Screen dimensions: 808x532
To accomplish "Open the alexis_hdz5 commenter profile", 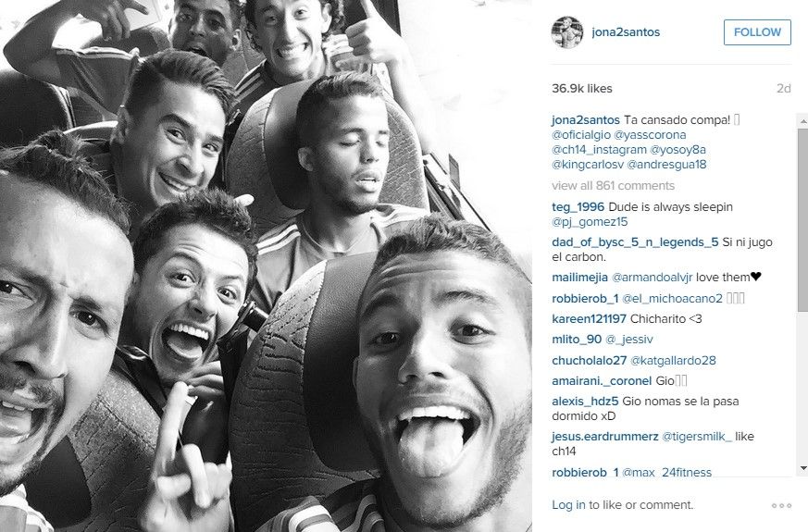I will tap(585, 402).
